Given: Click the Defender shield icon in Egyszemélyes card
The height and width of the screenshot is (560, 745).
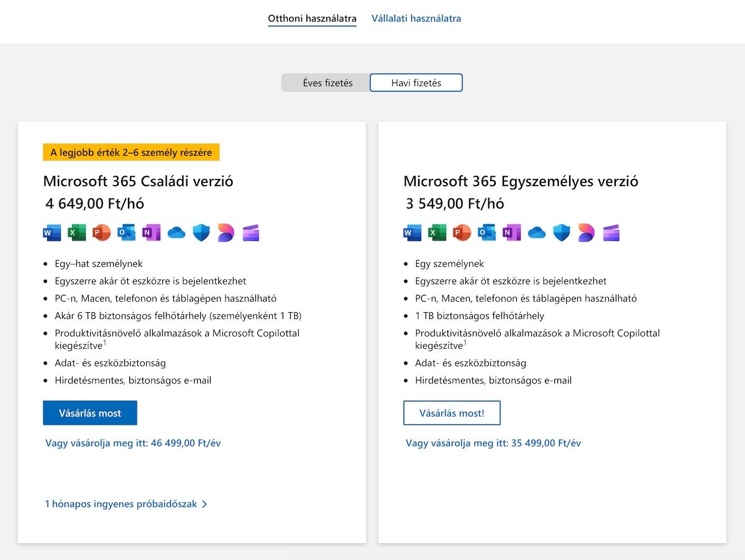Looking at the screenshot, I should [x=562, y=233].
